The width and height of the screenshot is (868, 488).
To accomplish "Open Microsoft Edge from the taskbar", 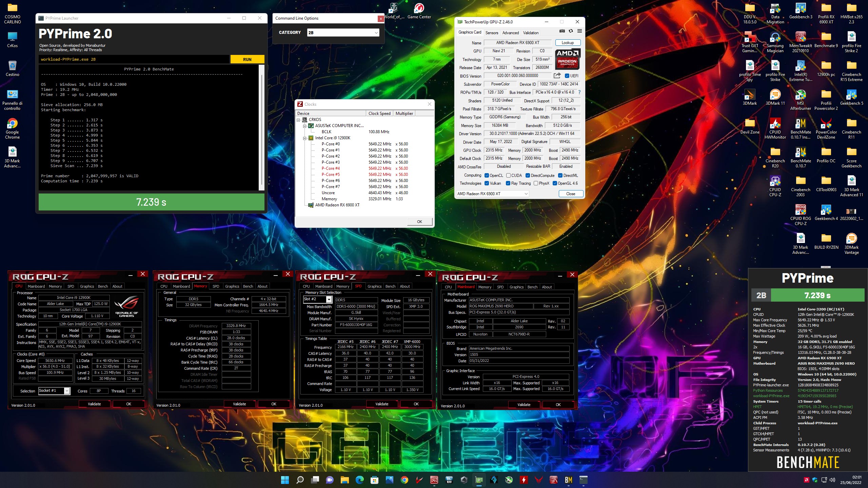I will 359,480.
